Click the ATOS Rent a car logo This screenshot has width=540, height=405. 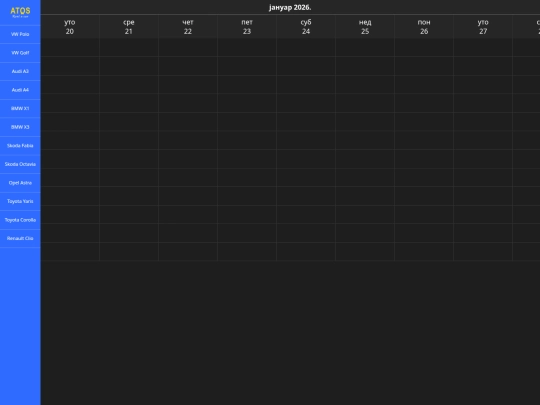(20, 12)
